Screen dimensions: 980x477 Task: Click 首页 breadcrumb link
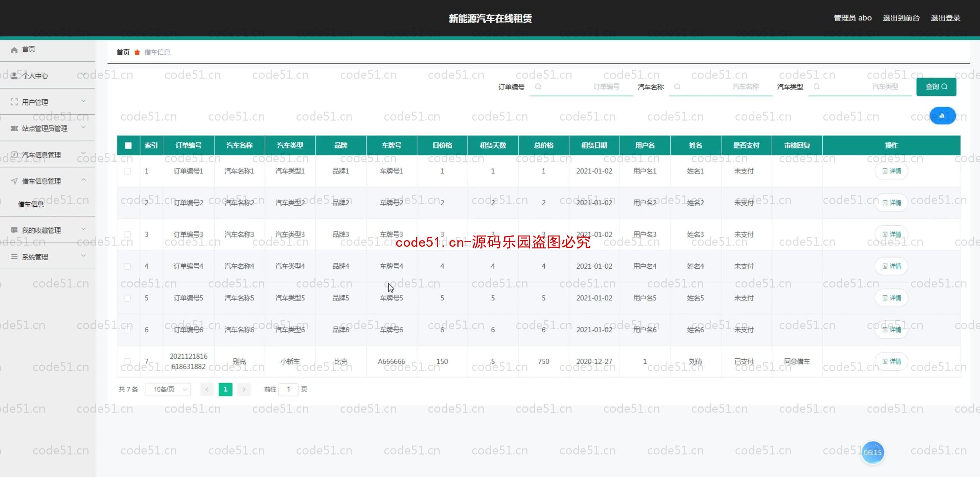point(123,52)
